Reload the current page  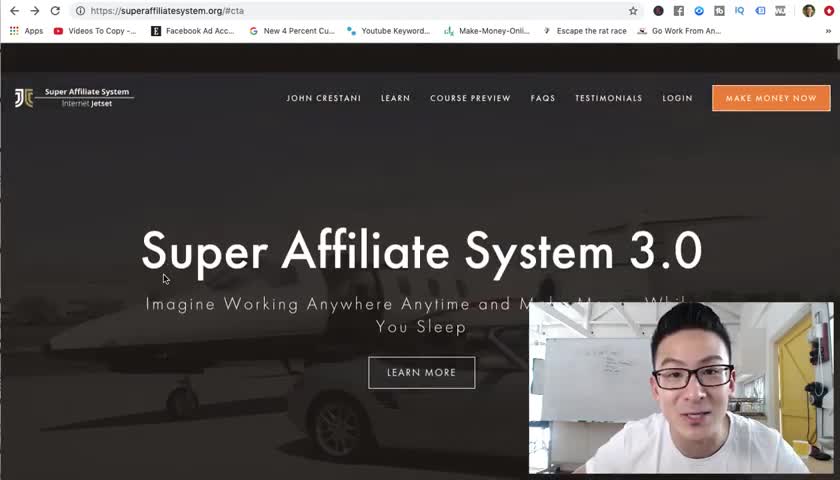coord(55,11)
